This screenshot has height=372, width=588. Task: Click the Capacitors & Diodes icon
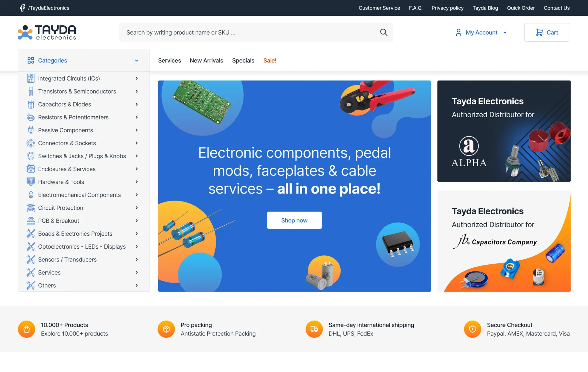31,104
